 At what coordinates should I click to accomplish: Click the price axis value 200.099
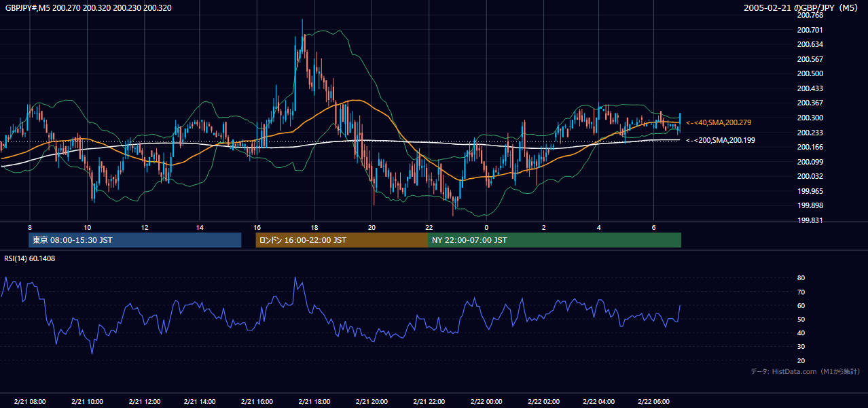pos(811,162)
